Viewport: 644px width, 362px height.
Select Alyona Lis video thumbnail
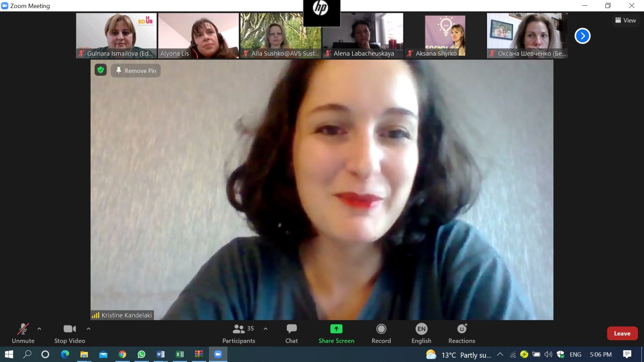[198, 35]
